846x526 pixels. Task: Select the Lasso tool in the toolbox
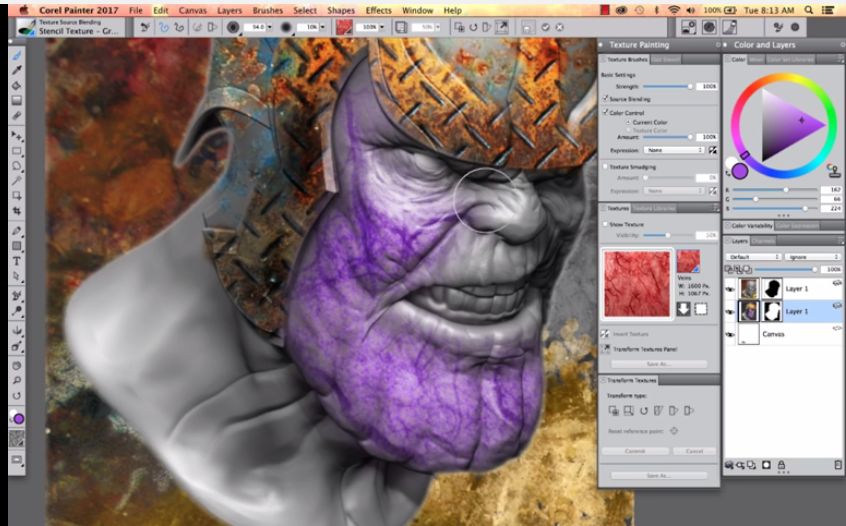(17, 166)
